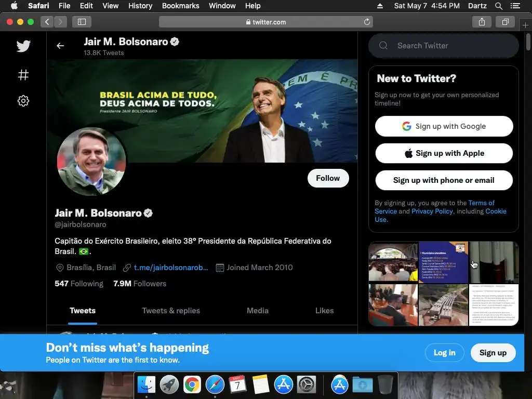Sign up with Google
532x399 pixels.
tap(444, 126)
